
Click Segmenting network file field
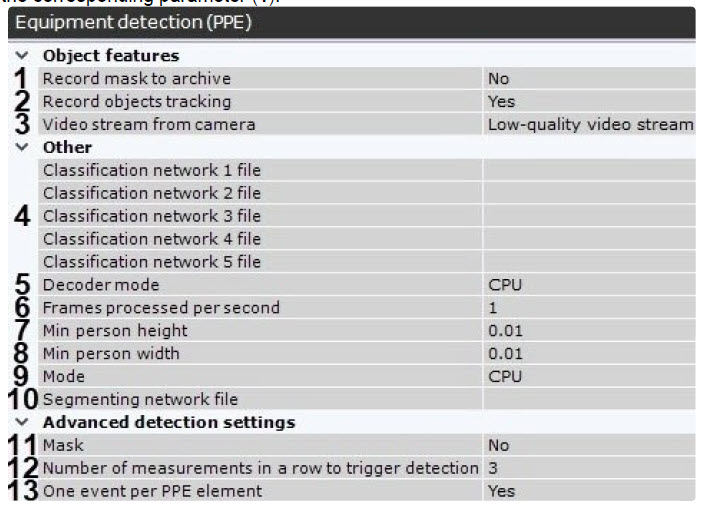[x=588, y=400]
